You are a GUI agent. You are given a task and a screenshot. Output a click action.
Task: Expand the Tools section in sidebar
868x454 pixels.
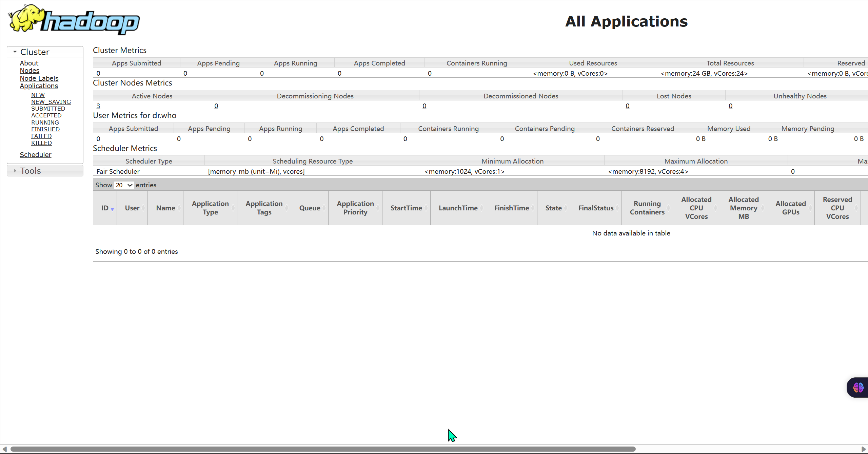(31, 170)
